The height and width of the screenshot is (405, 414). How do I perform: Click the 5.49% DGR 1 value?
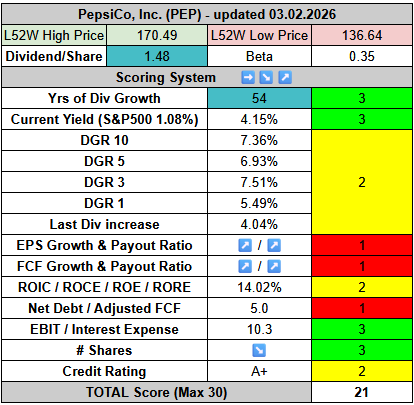point(259,203)
